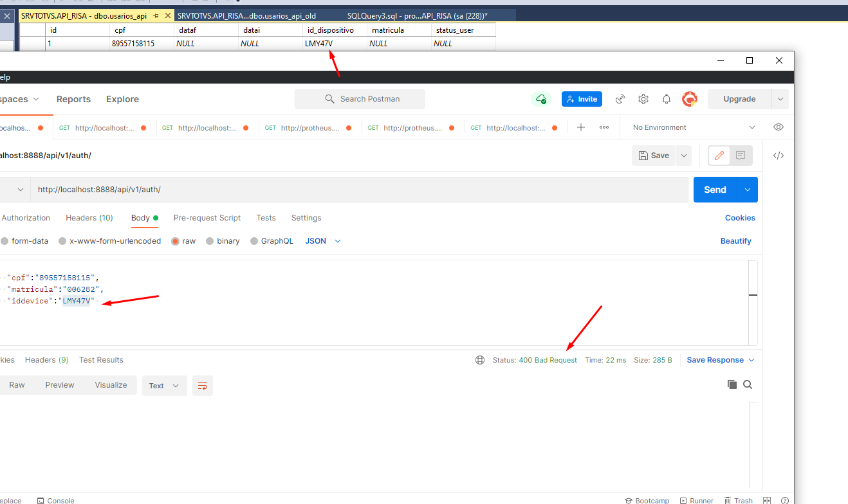Switch to Pre-request Script tab
848x504 pixels.
tap(207, 218)
